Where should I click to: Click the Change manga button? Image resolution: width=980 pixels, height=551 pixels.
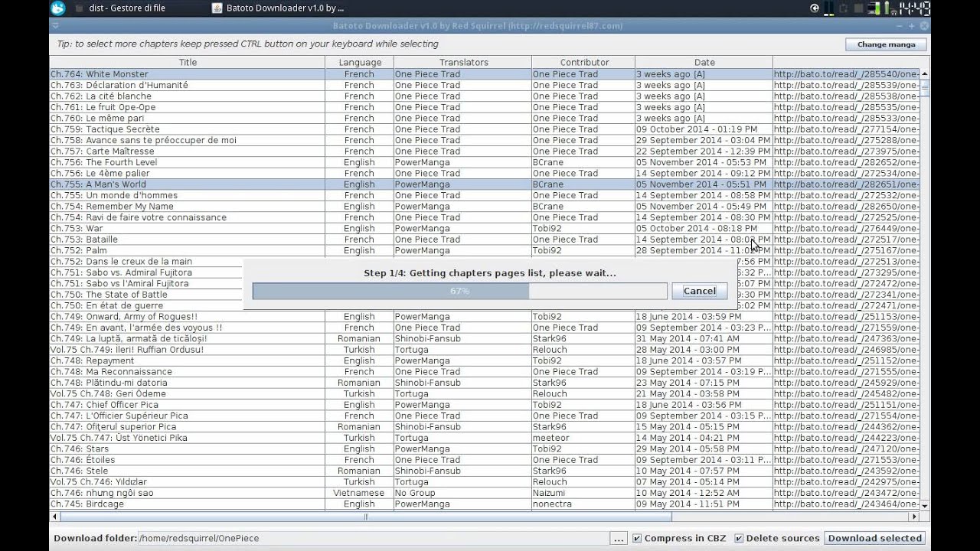(886, 44)
